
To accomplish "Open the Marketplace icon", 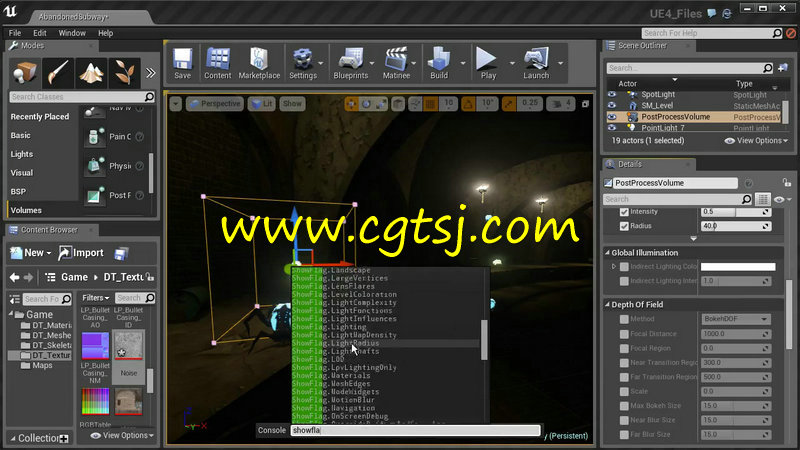I will [x=259, y=63].
